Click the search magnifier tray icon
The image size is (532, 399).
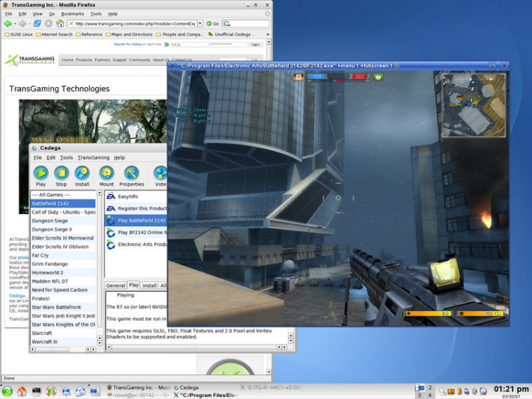pos(443,391)
